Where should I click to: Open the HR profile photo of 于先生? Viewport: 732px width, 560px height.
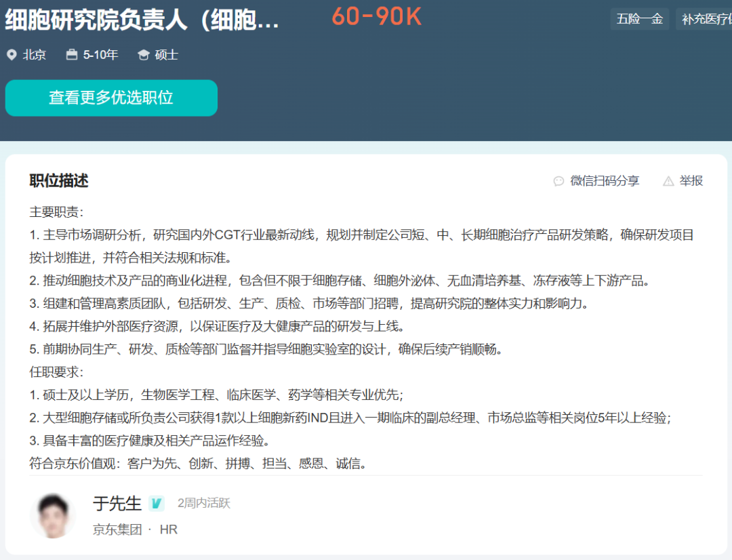coord(52,516)
